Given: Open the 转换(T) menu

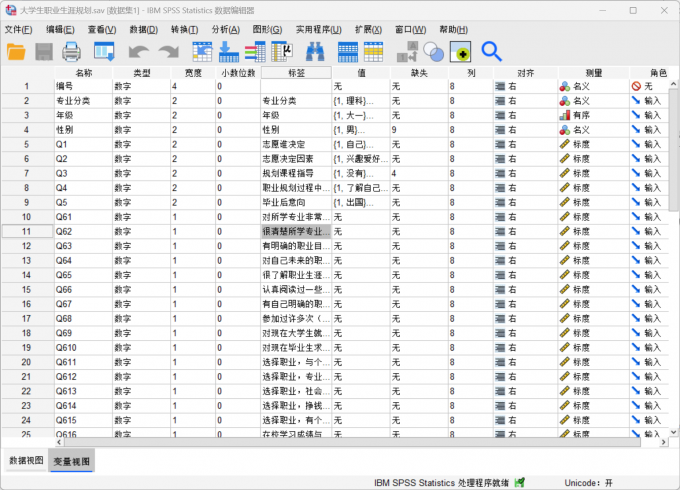Looking at the screenshot, I should (x=184, y=29).
